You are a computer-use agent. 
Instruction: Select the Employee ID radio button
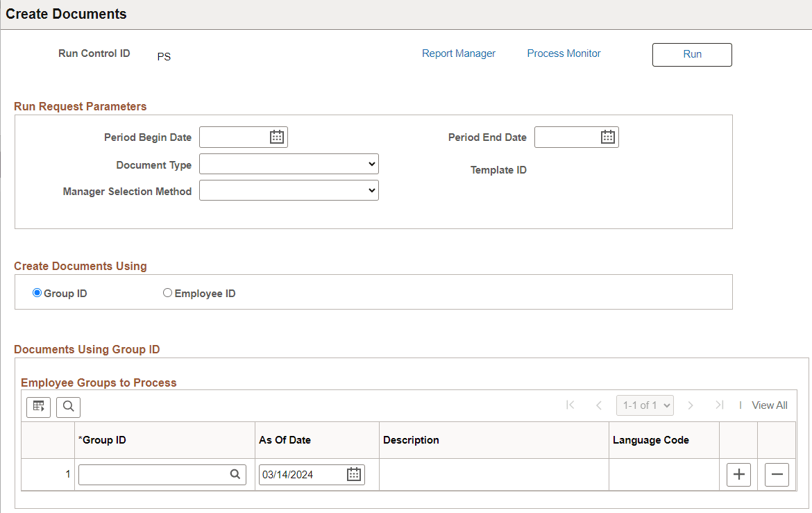pos(167,292)
